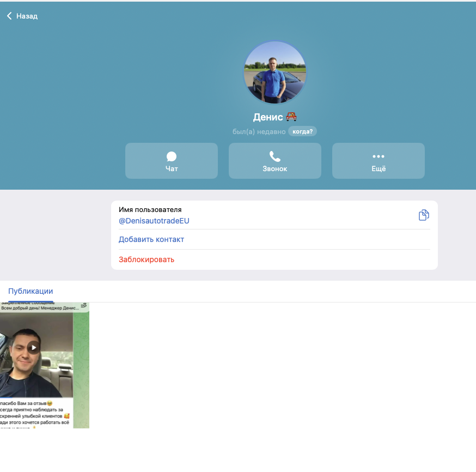The height and width of the screenshot is (472, 476).
Task: Click the back chevron arrow icon
Action: [9, 16]
